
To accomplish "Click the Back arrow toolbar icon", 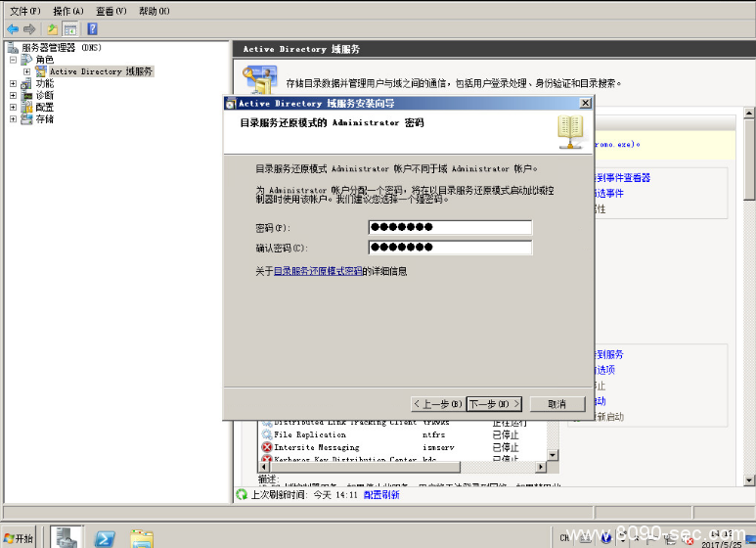I will (x=13, y=29).
